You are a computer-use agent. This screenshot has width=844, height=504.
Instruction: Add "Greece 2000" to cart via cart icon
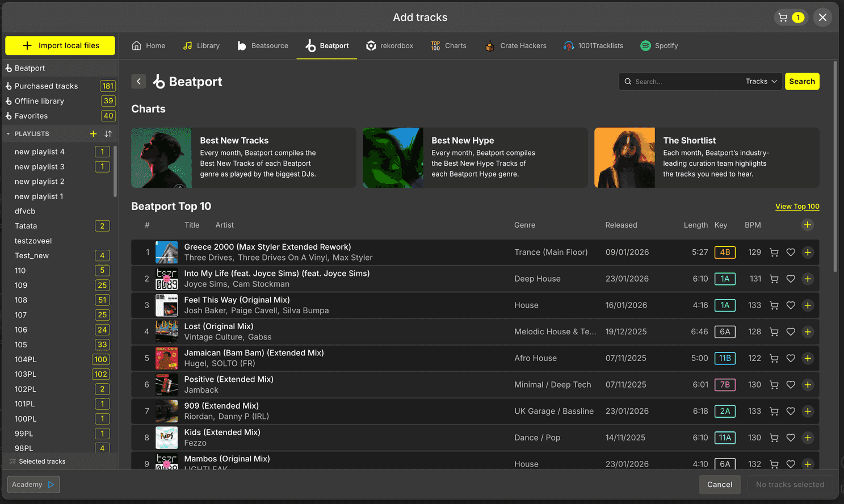[774, 252]
